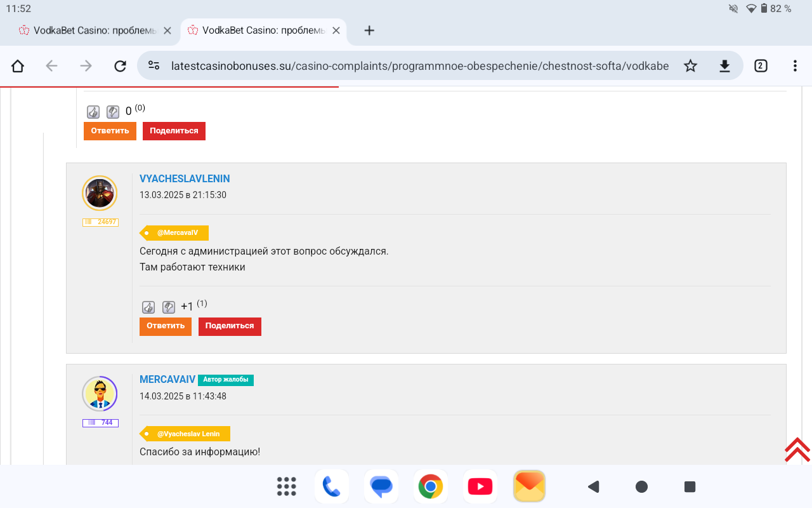Image resolution: width=812 pixels, height=508 pixels.
Task: Open the tab switcher showing 2 tabs
Action: (761, 66)
